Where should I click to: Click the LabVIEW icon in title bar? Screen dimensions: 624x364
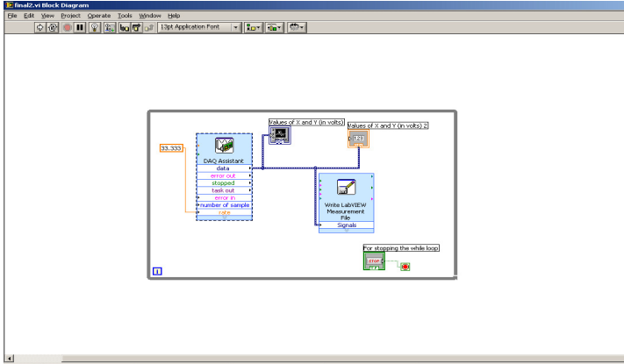(x=9, y=5)
